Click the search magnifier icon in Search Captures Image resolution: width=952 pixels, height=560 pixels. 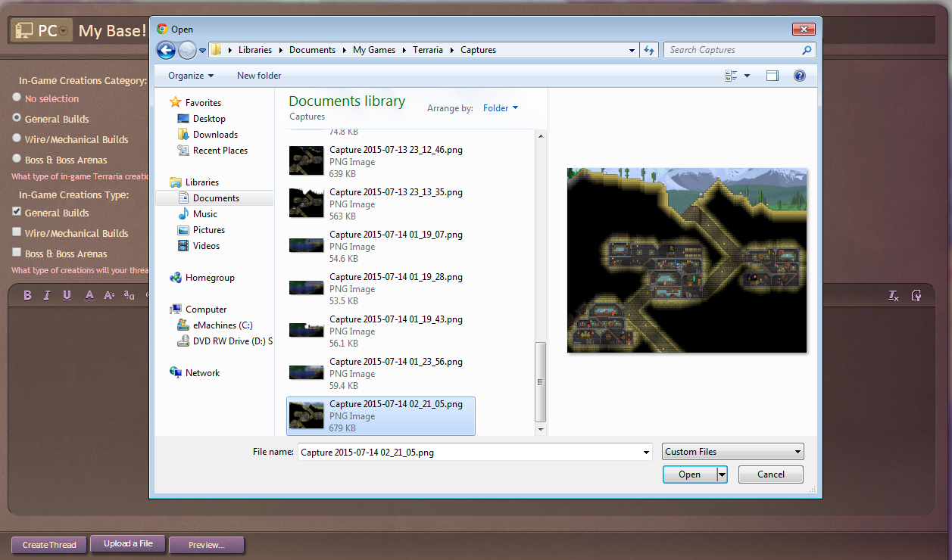tap(807, 50)
